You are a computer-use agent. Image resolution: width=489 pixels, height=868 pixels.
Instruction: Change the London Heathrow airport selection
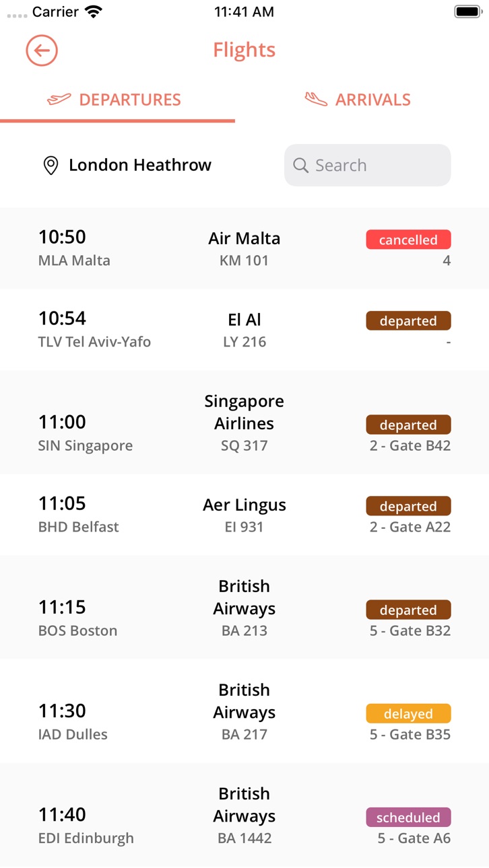(x=127, y=165)
